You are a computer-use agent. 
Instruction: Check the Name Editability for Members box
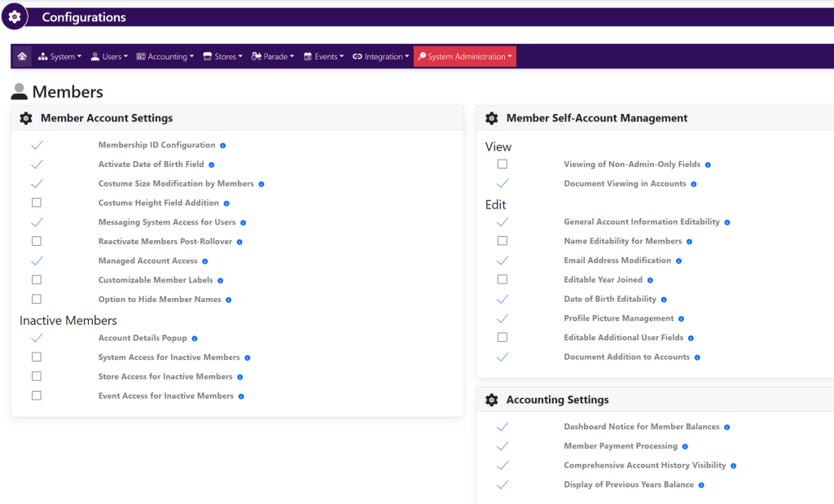tap(503, 241)
